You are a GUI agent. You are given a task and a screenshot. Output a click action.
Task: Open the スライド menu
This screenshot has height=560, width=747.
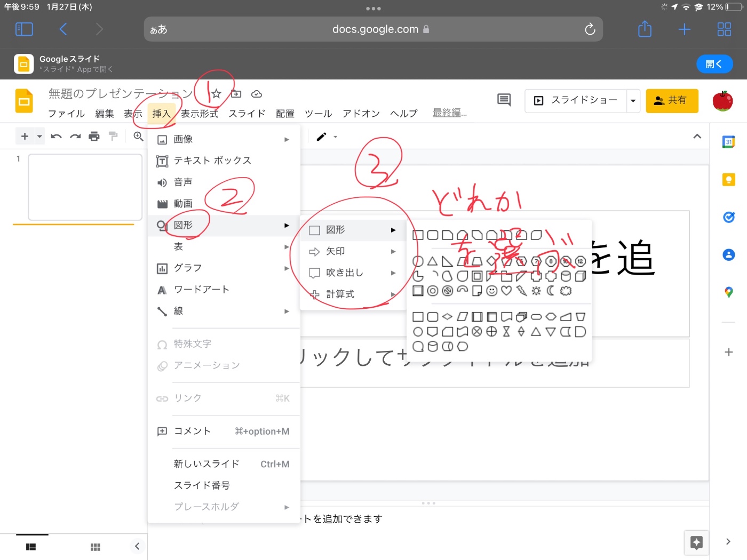247,114
